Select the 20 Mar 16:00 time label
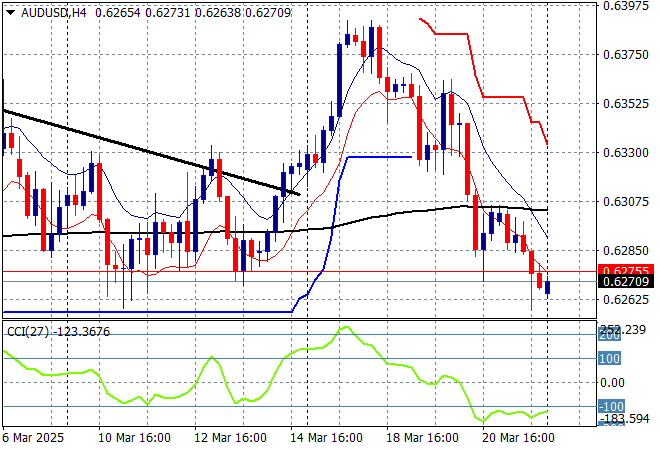660x450 pixels. (x=518, y=437)
